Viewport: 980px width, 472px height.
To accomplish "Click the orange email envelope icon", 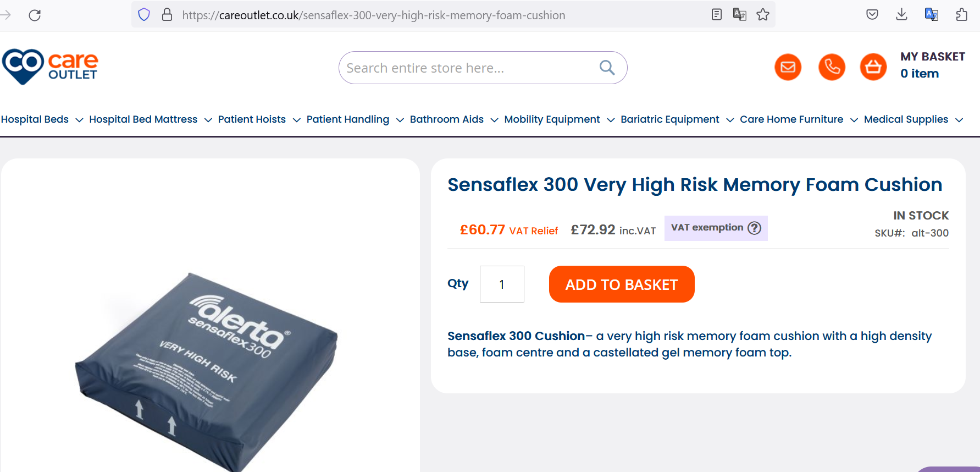I will [x=788, y=67].
